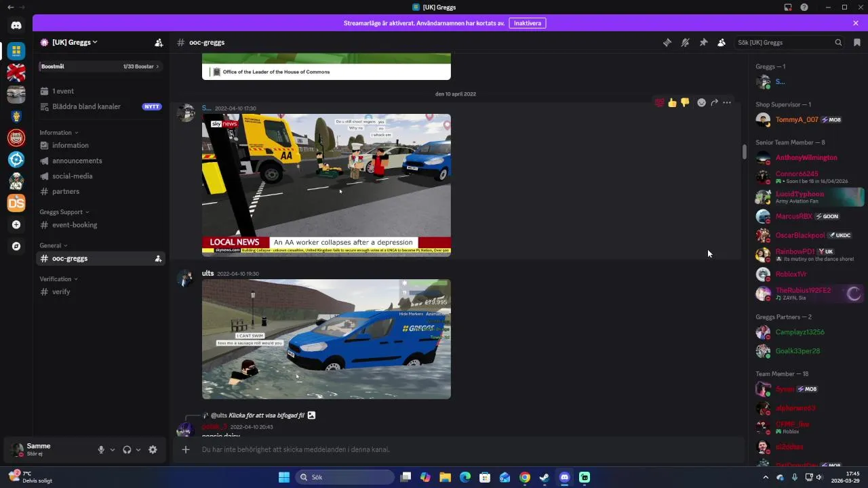The width and height of the screenshot is (868, 488).
Task: Open headphones output options arrow
Action: 138,449
